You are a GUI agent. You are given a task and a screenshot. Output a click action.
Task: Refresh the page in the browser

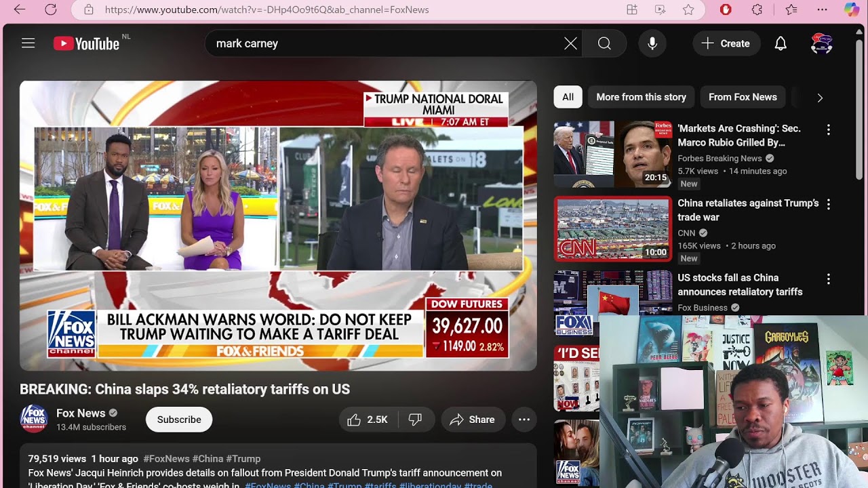tap(51, 9)
